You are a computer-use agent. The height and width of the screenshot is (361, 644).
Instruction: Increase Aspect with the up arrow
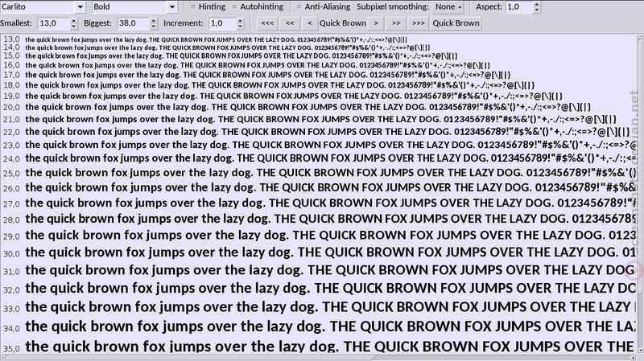click(537, 4)
